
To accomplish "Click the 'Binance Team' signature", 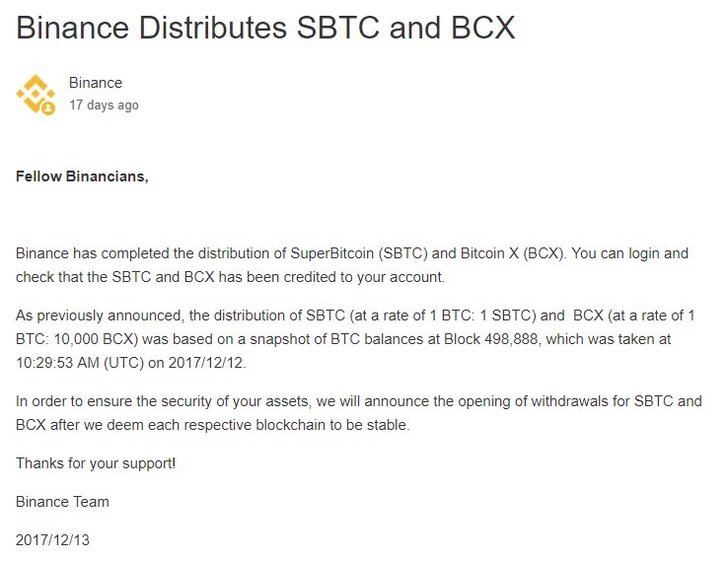I will tap(62, 502).
